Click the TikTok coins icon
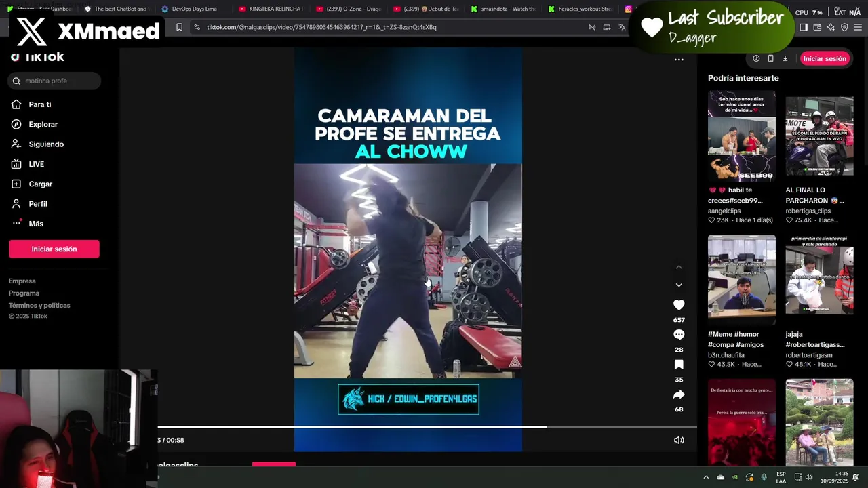Screen dimensions: 868x488 [756, 58]
